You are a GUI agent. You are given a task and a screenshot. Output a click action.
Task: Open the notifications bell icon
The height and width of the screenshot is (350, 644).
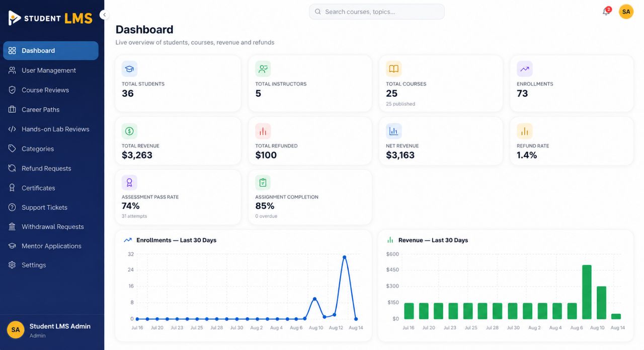[606, 12]
